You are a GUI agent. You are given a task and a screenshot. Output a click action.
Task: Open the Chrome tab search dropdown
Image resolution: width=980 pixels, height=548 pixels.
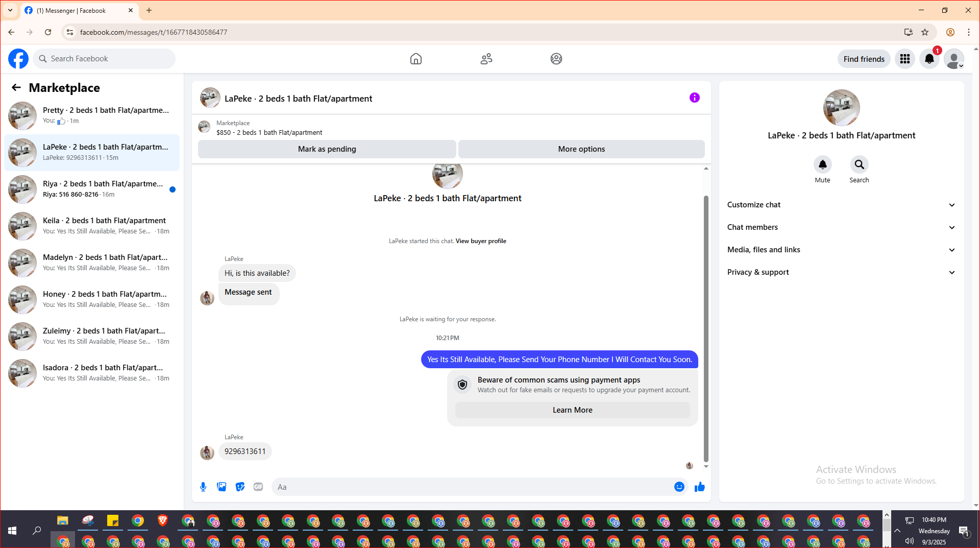point(10,10)
